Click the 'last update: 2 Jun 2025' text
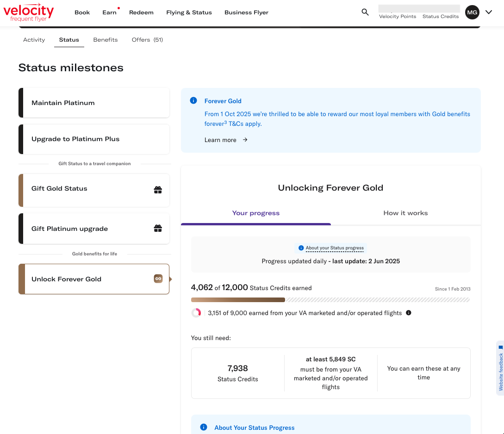Image resolution: width=504 pixels, height=434 pixels. [x=366, y=261]
